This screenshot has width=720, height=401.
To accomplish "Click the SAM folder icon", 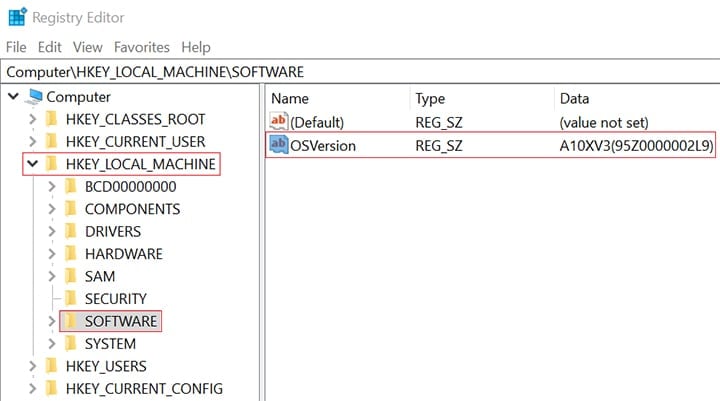I will tap(71, 276).
